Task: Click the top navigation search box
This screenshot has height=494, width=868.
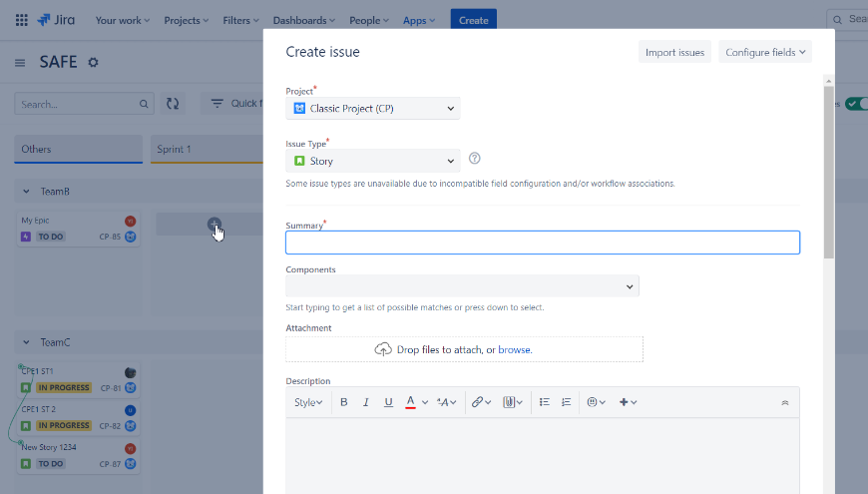Action: [847, 20]
